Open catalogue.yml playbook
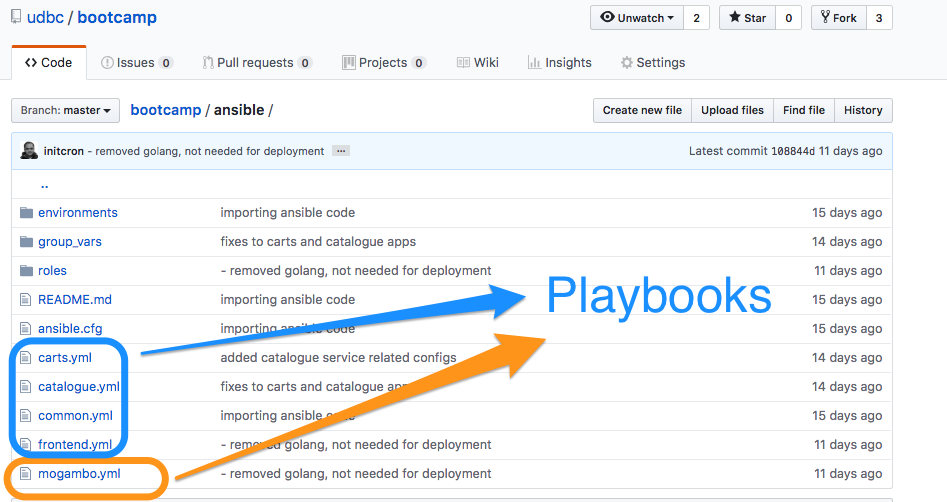The image size is (947, 502). click(79, 387)
